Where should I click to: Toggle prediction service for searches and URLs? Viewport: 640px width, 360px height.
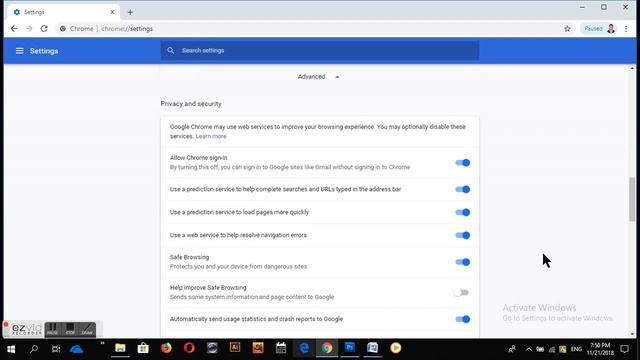tap(462, 189)
